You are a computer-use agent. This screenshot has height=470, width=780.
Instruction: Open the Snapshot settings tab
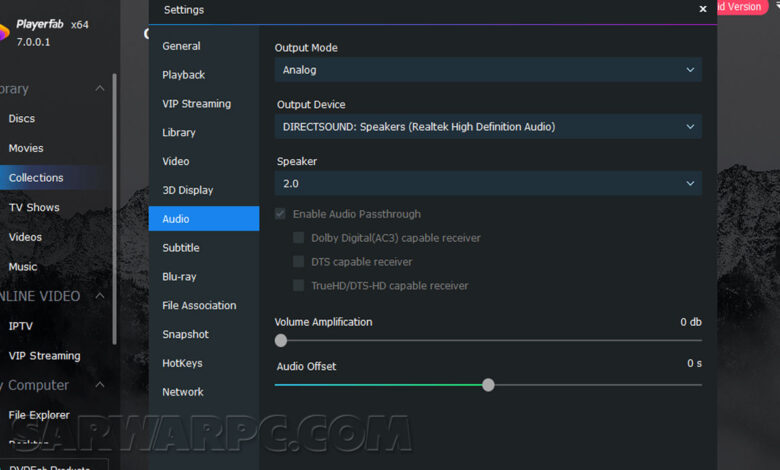tap(204, 334)
